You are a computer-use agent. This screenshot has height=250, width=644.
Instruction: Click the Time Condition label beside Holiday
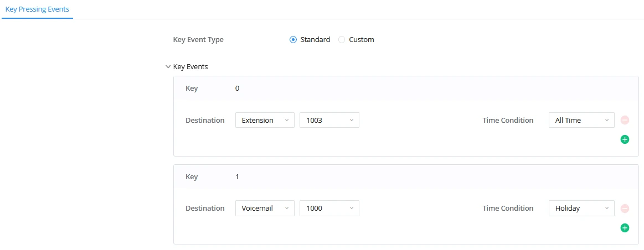pyautogui.click(x=508, y=208)
